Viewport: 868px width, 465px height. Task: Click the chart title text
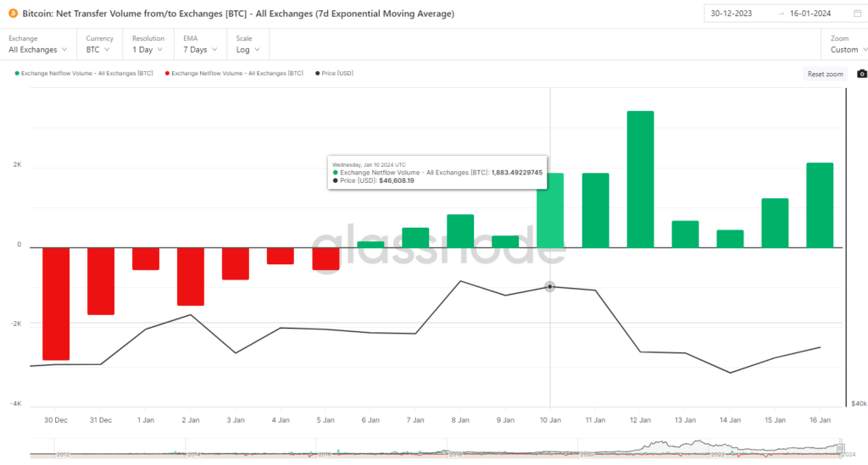(238, 14)
